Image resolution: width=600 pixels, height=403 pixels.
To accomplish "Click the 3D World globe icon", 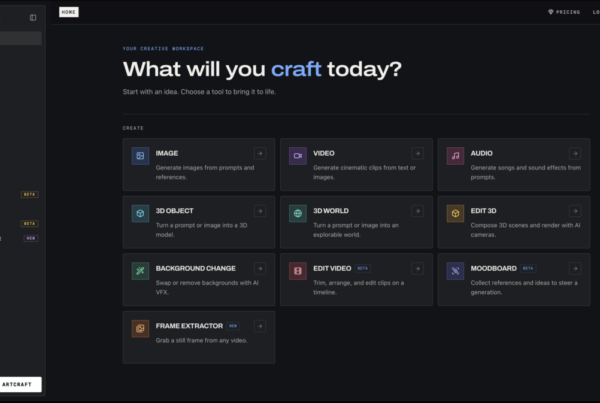I will coord(298,213).
